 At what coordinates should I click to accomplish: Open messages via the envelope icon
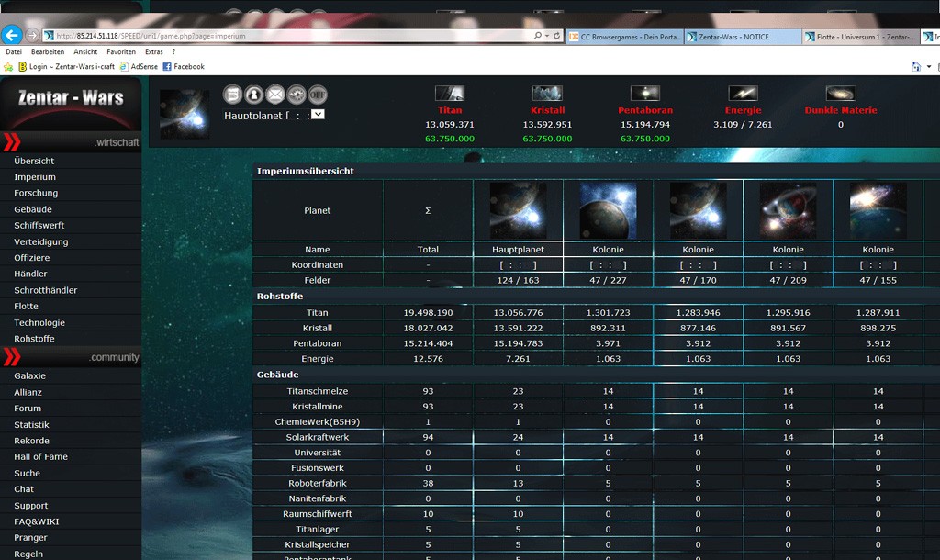point(274,95)
